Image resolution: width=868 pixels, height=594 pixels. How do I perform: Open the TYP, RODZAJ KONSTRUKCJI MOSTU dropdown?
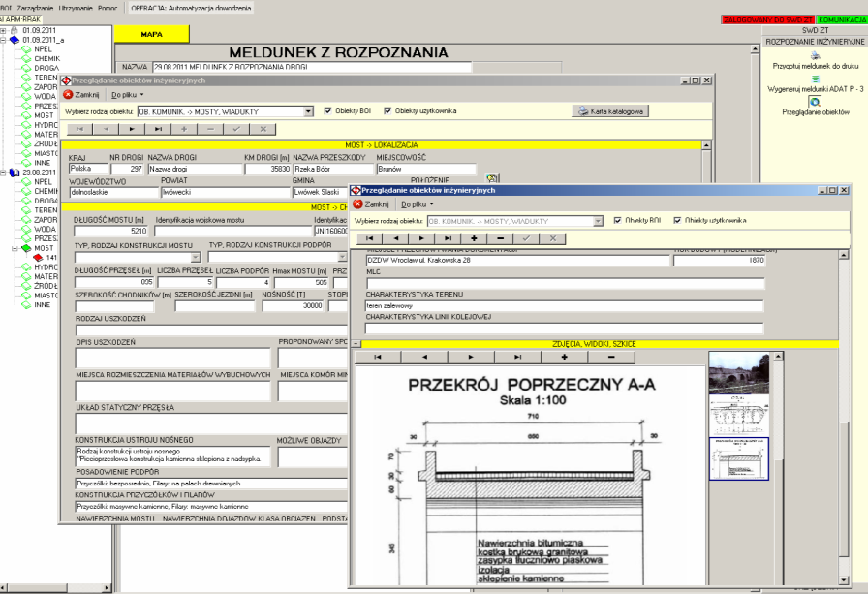pos(196,258)
